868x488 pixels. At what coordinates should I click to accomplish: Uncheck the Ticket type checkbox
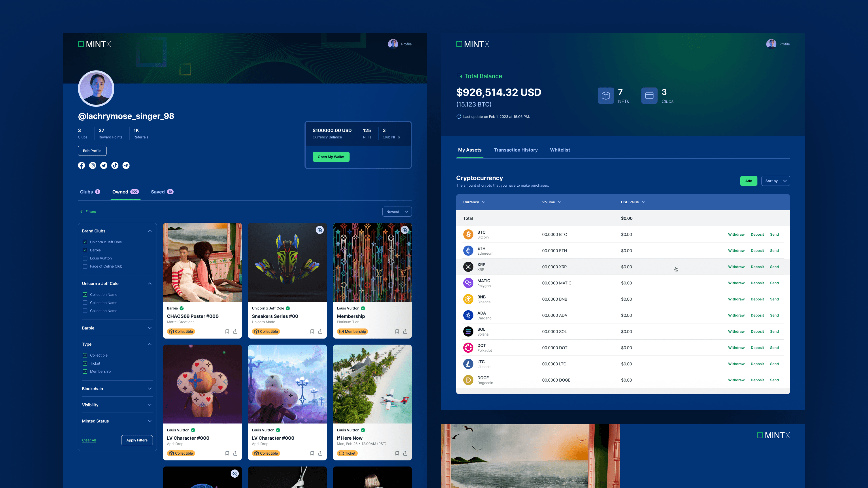click(x=85, y=363)
